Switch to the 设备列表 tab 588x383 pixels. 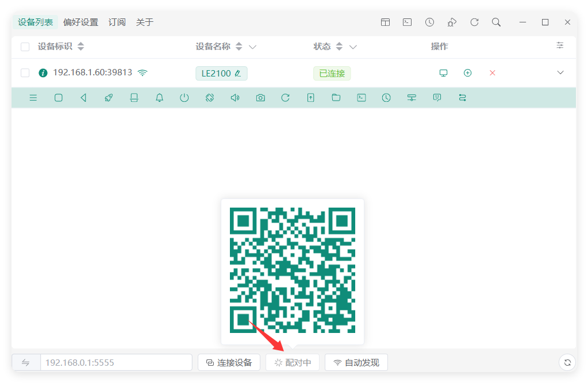[x=35, y=22]
